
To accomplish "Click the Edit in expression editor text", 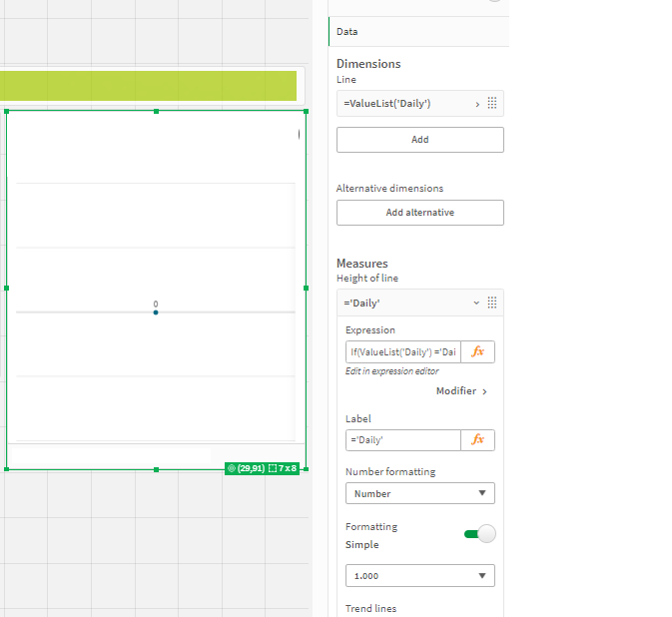I will point(392,371).
